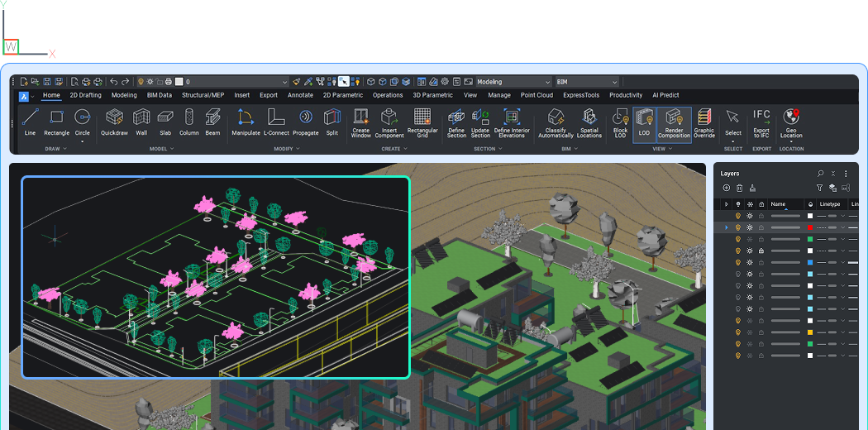The height and width of the screenshot is (430, 868).
Task: Open the Rectangular Grid tool
Action: click(422, 122)
